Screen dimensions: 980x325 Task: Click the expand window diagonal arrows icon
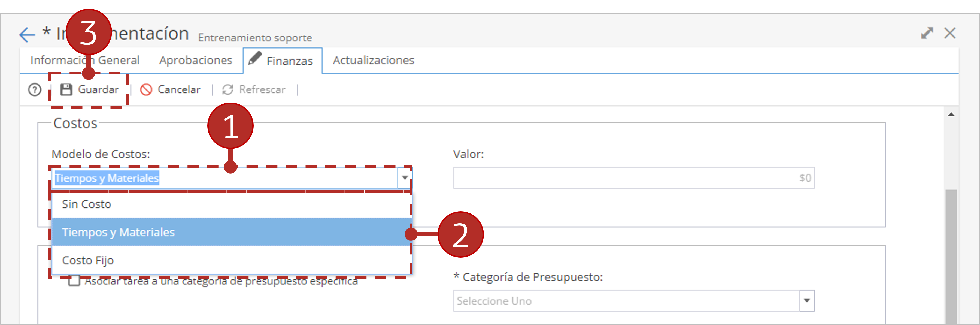point(927,33)
